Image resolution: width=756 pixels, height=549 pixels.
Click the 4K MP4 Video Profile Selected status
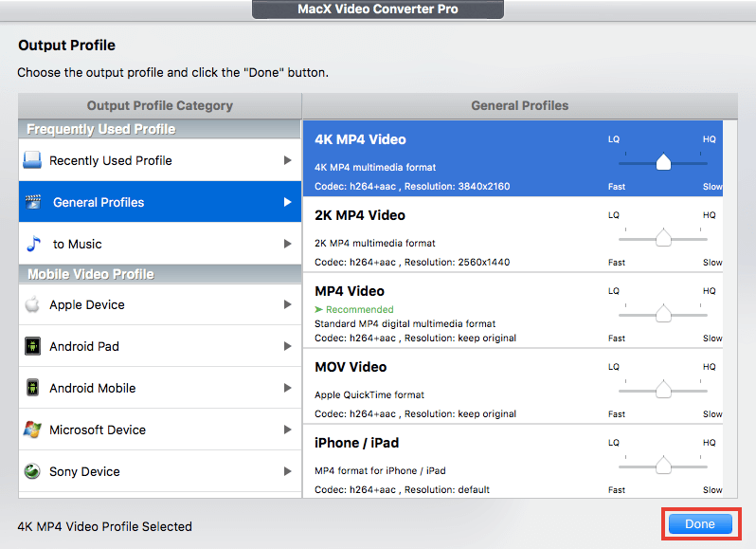pyautogui.click(x=104, y=526)
